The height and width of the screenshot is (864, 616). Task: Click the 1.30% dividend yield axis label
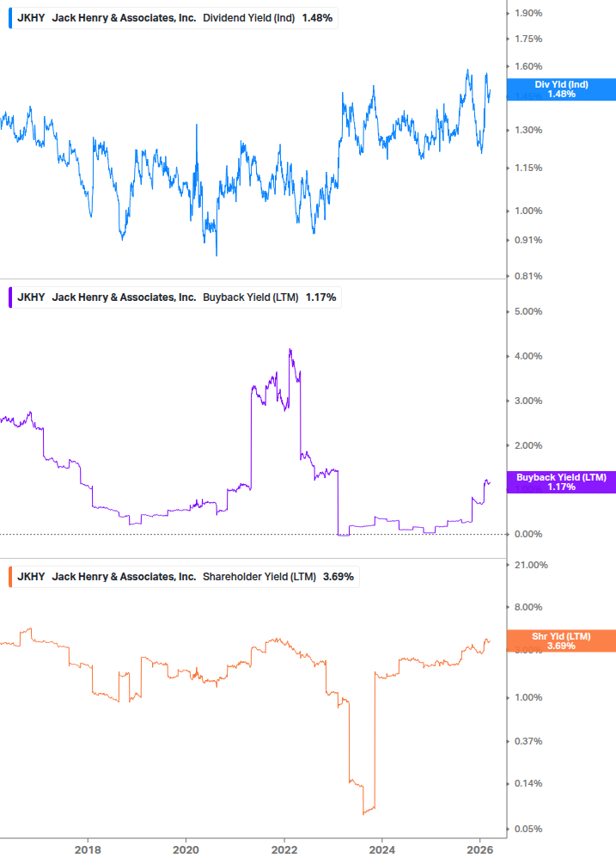click(x=528, y=131)
